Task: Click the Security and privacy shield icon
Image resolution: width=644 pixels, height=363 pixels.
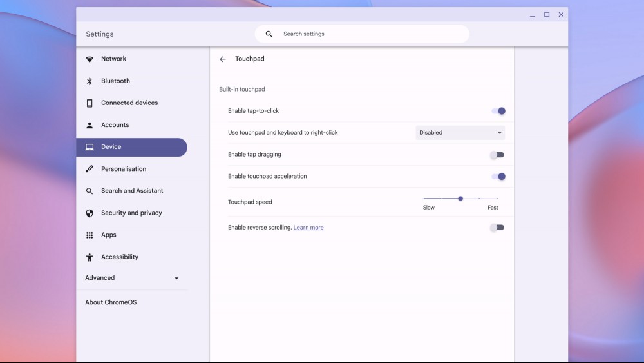Action: [x=90, y=213]
